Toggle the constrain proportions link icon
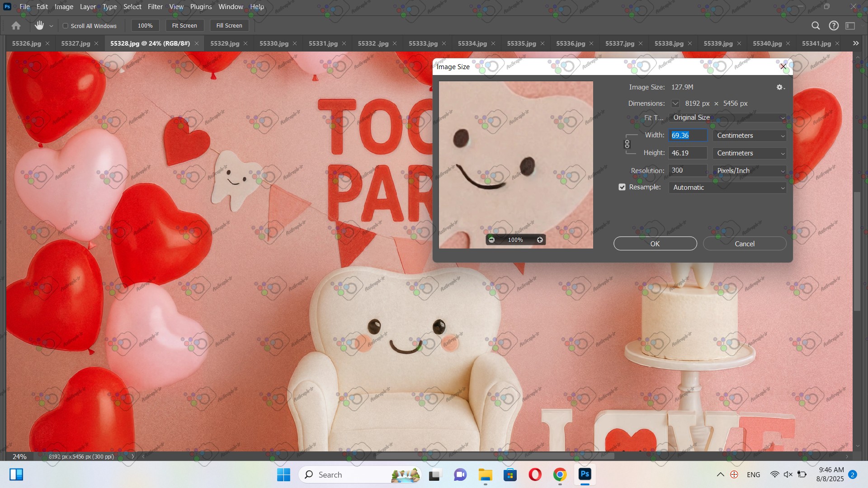This screenshot has width=868, height=488. [627, 144]
